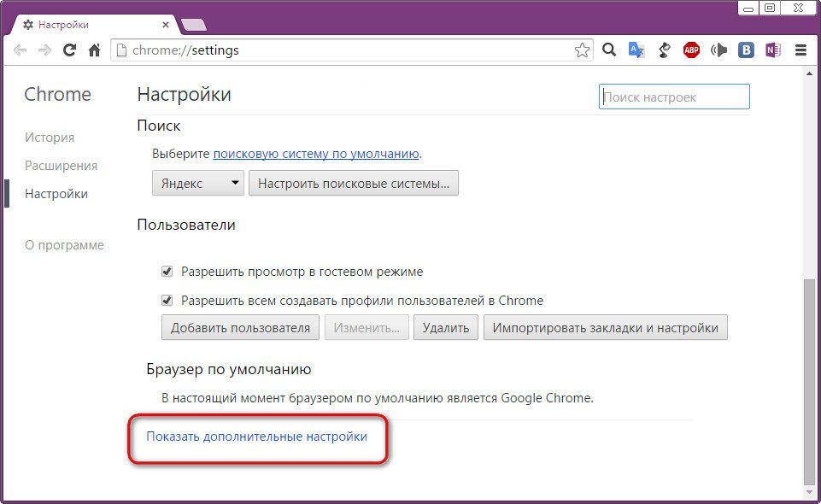821x504 pixels.
Task: Close the Настройки tab
Action: pyautogui.click(x=166, y=25)
